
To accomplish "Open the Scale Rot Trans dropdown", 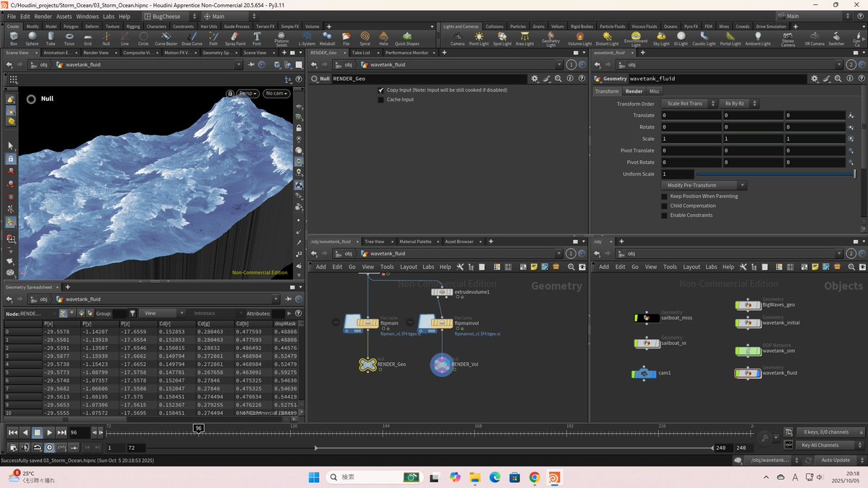I will (x=689, y=103).
